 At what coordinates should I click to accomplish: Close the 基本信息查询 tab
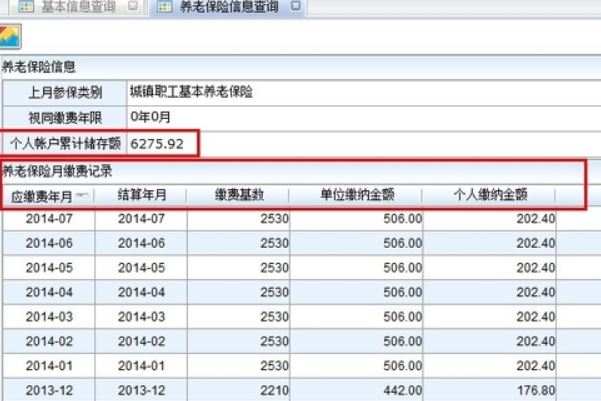[133, 6]
